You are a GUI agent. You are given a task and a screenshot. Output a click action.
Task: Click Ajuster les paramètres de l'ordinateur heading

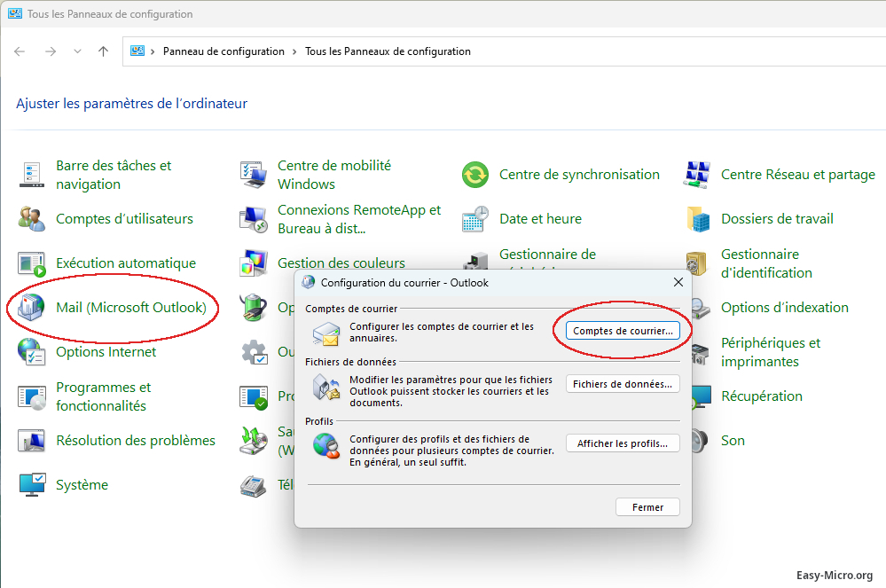tap(131, 104)
